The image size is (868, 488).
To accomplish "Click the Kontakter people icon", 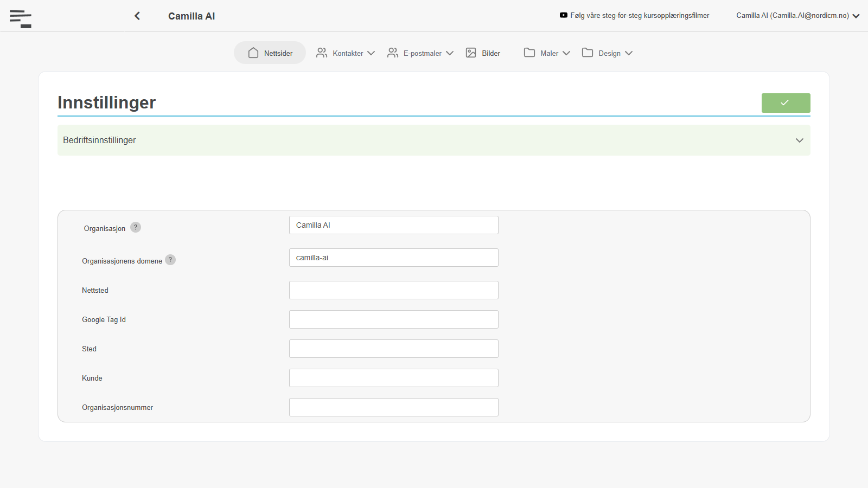I will pos(322,53).
